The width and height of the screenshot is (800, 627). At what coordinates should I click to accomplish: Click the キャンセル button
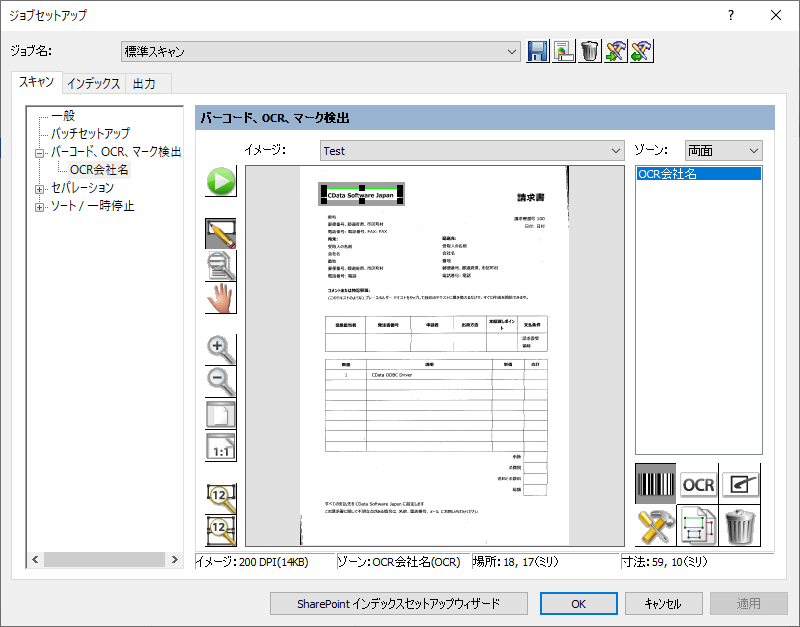663,604
